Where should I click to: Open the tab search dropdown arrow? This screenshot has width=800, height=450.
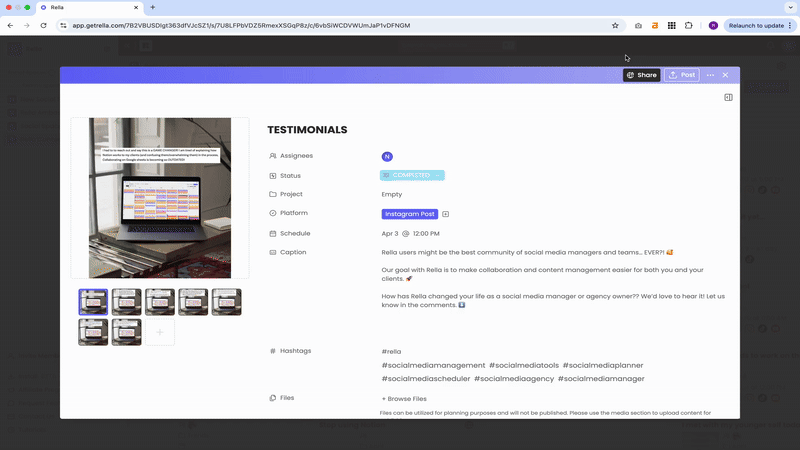(790, 8)
